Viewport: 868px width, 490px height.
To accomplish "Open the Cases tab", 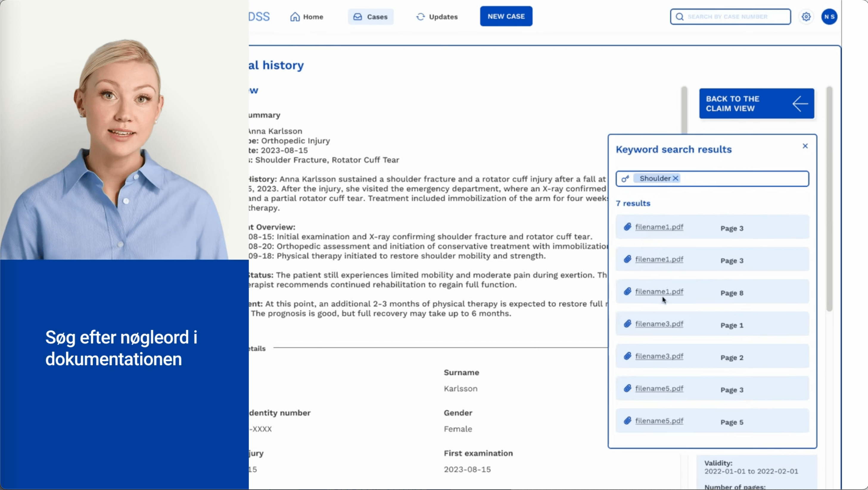I will tap(371, 17).
